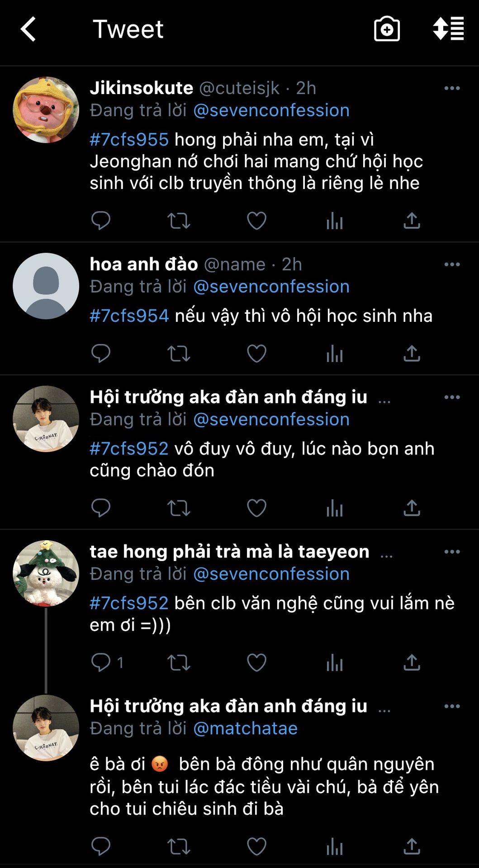Viewport: 479px width, 868px height.
Task: Open more options for Jikinsokute's tweet
Action: click(x=452, y=88)
